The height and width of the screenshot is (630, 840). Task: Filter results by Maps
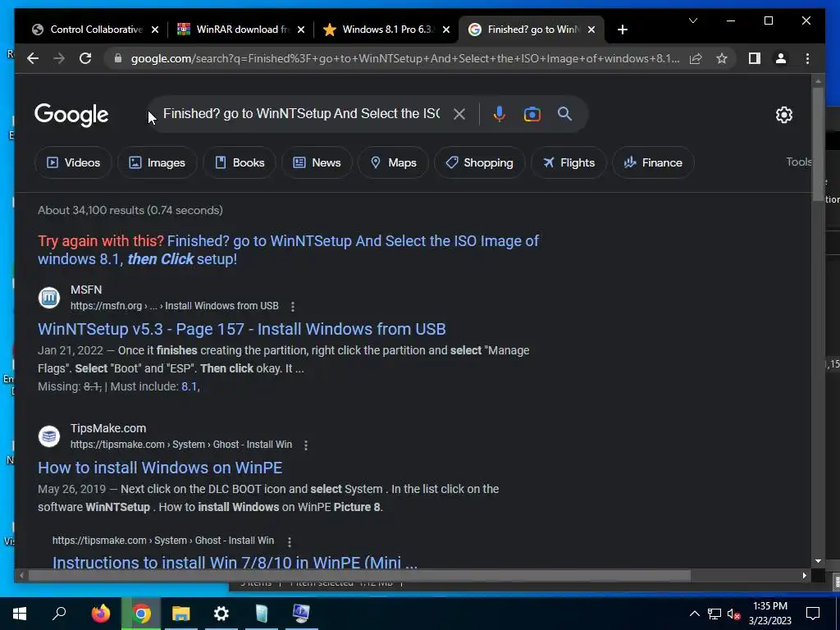[393, 162]
